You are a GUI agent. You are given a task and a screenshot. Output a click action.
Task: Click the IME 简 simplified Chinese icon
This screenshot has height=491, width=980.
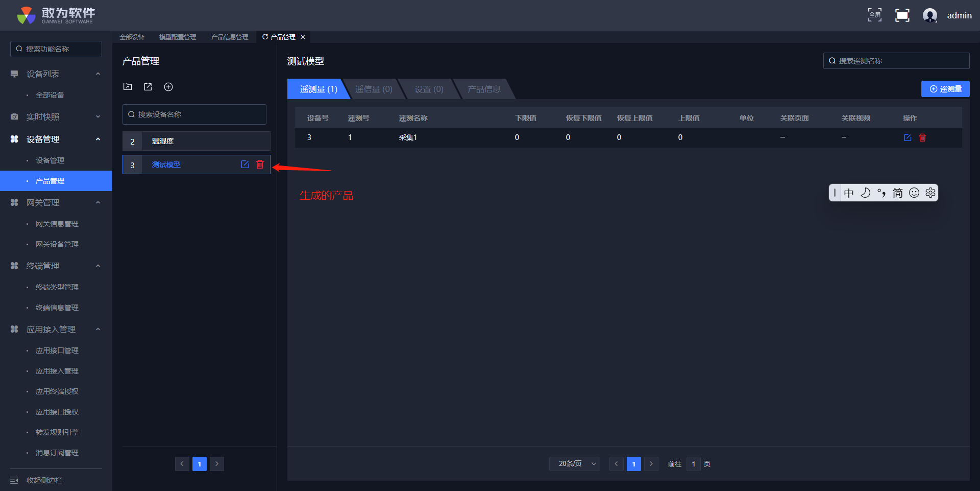(898, 193)
